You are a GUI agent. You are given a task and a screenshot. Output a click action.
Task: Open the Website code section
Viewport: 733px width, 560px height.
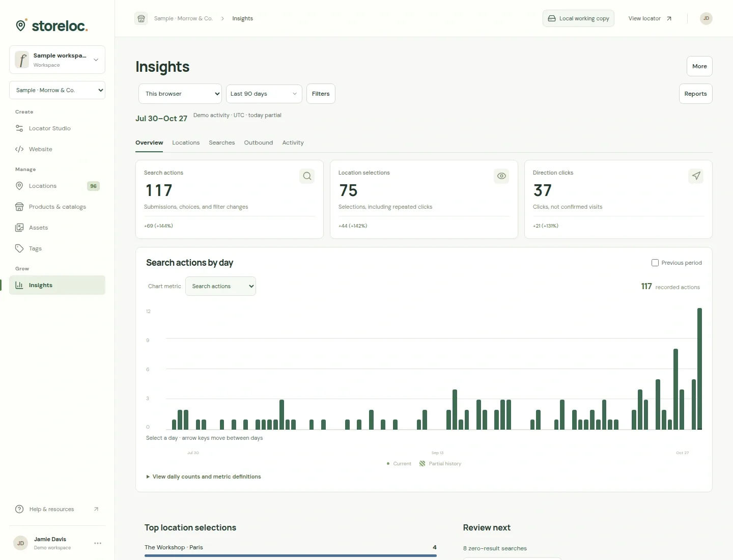[x=57, y=149]
